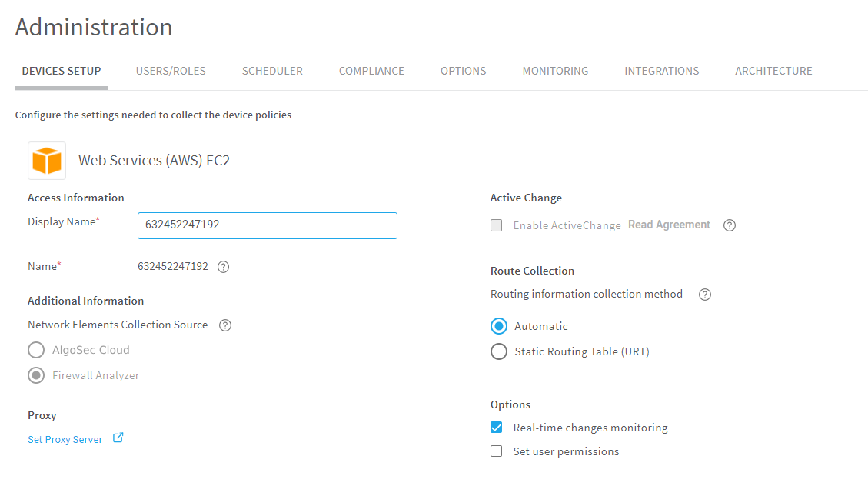Click help icon next to Name field
This screenshot has width=868, height=486.
pos(223,267)
